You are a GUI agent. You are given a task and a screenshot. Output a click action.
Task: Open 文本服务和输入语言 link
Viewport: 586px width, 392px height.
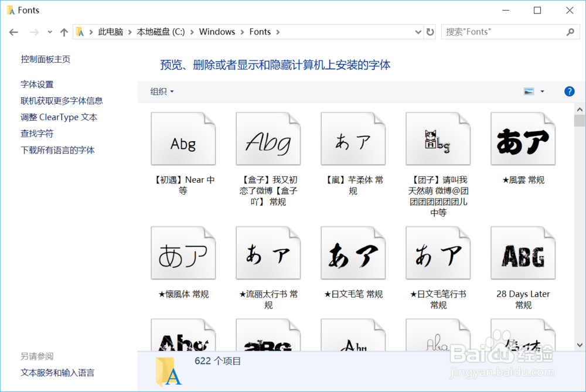57,373
